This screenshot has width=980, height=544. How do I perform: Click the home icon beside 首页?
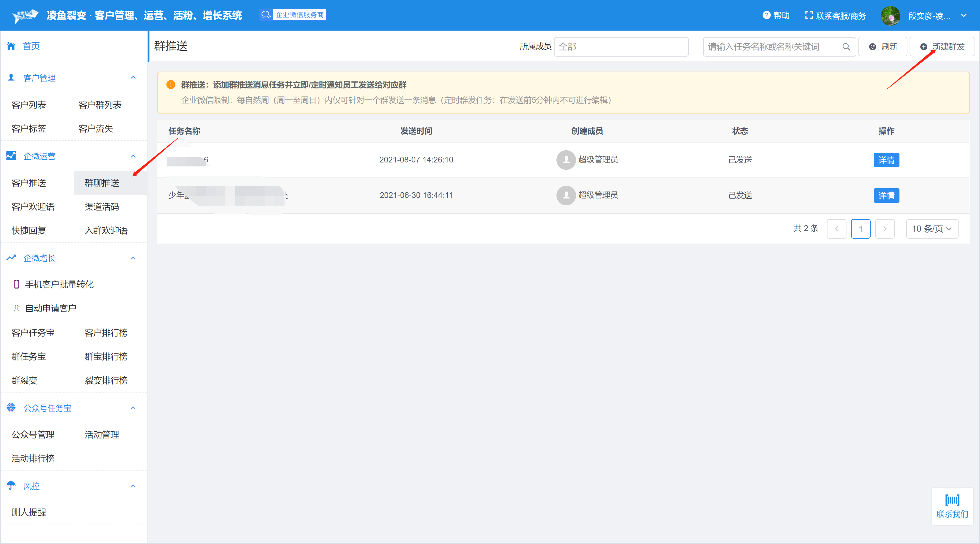coord(11,46)
